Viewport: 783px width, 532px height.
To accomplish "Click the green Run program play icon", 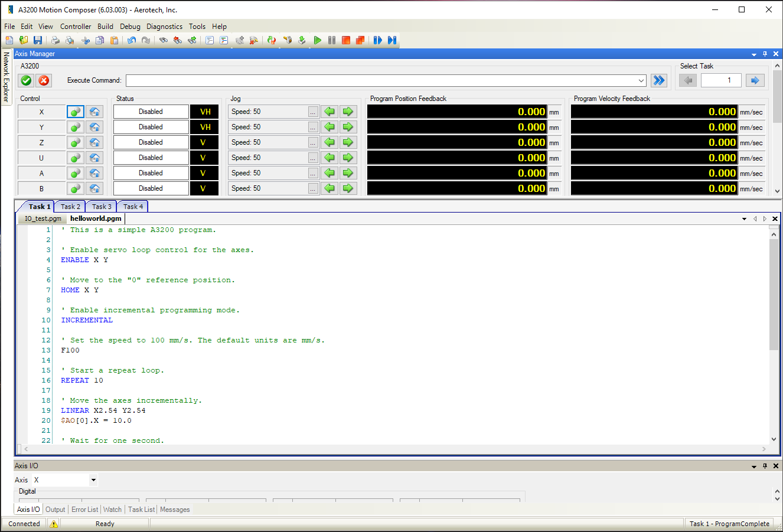I will point(318,40).
